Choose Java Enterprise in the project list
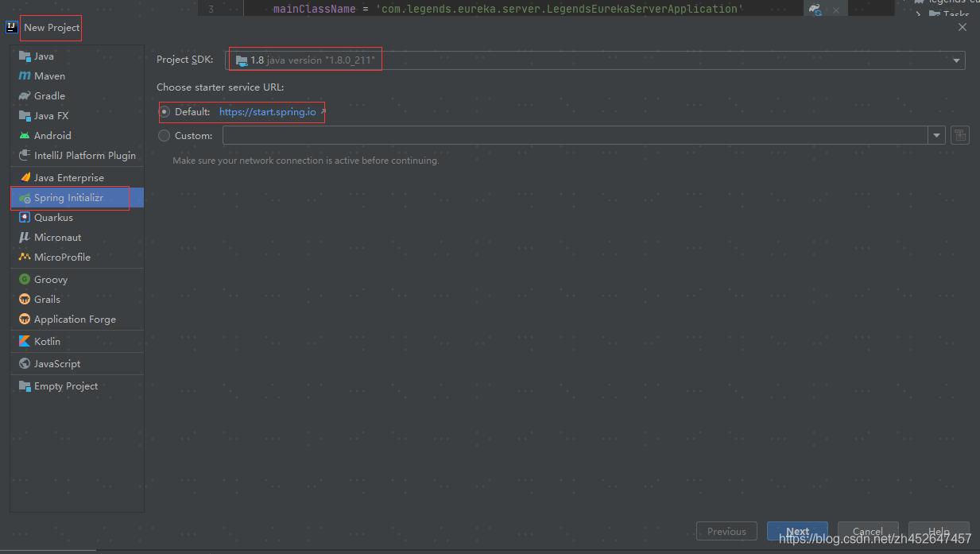980x554 pixels. (x=68, y=178)
